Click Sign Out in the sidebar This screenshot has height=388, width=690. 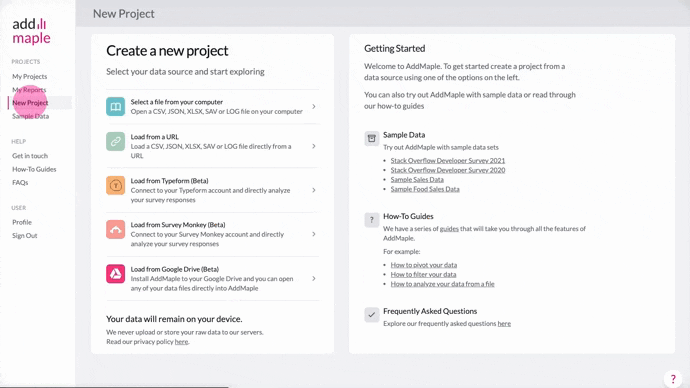(x=25, y=236)
